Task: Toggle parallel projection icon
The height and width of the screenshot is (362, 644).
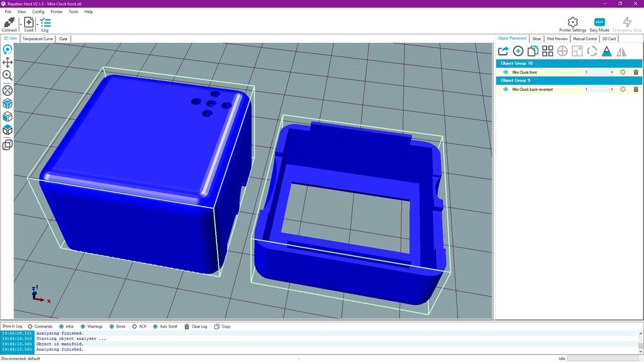Action: click(x=8, y=145)
